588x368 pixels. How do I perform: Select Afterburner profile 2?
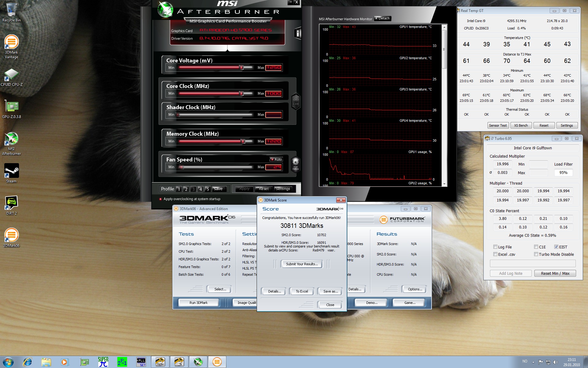(186, 189)
